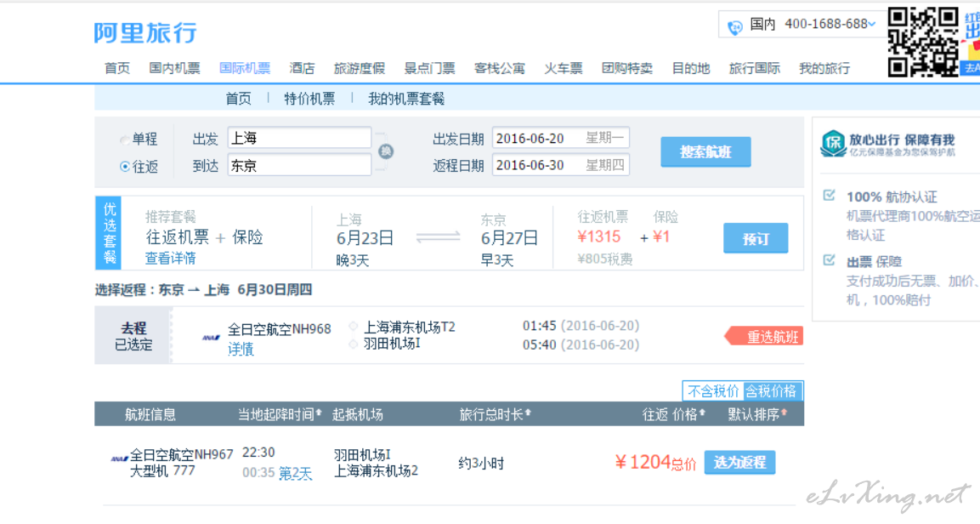This screenshot has height=524, width=980.
Task: Open the 旅游度假 navigation item
Action: pyautogui.click(x=360, y=68)
